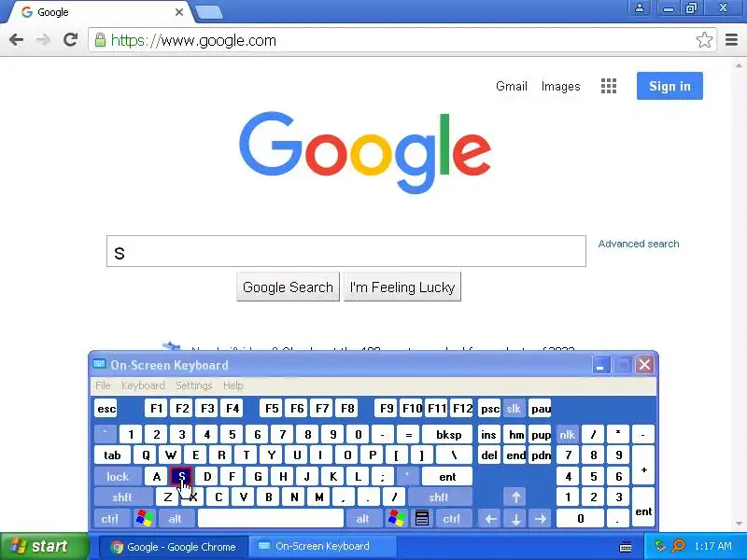Click the Google Search button
The height and width of the screenshot is (560, 747).
point(288,287)
